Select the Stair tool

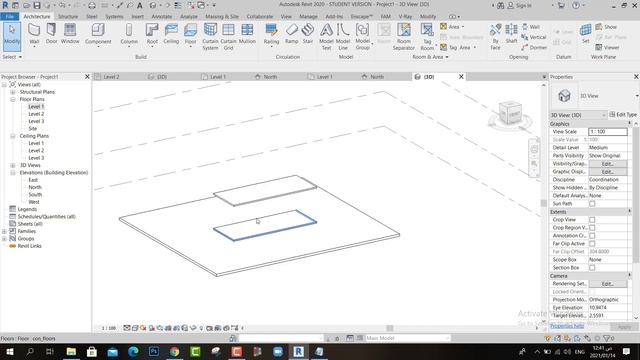(308, 34)
